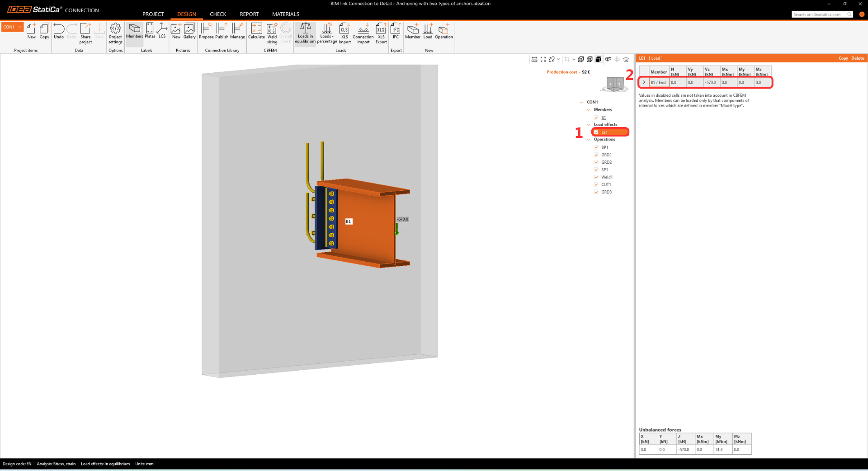Viewport: 868px width, 471px height.
Task: Toggle Loads in equilibrium button
Action: tap(305, 33)
